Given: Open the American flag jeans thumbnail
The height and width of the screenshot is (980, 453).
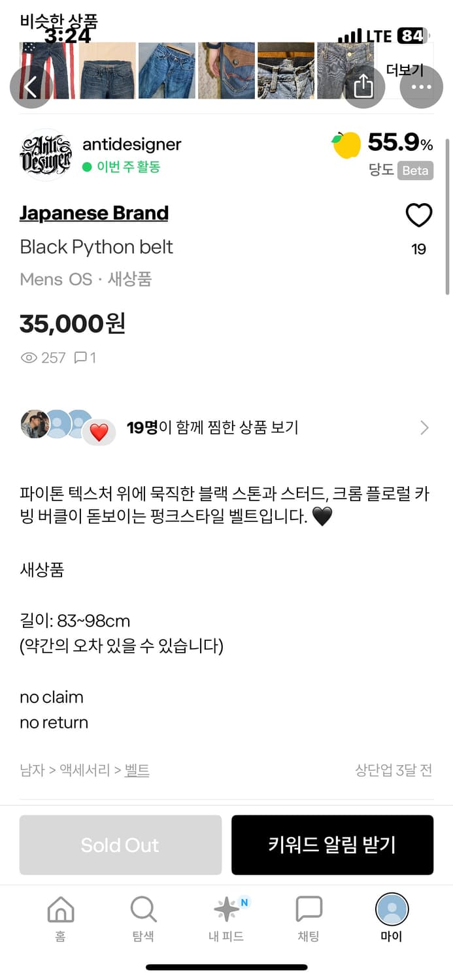Looking at the screenshot, I should (47, 71).
